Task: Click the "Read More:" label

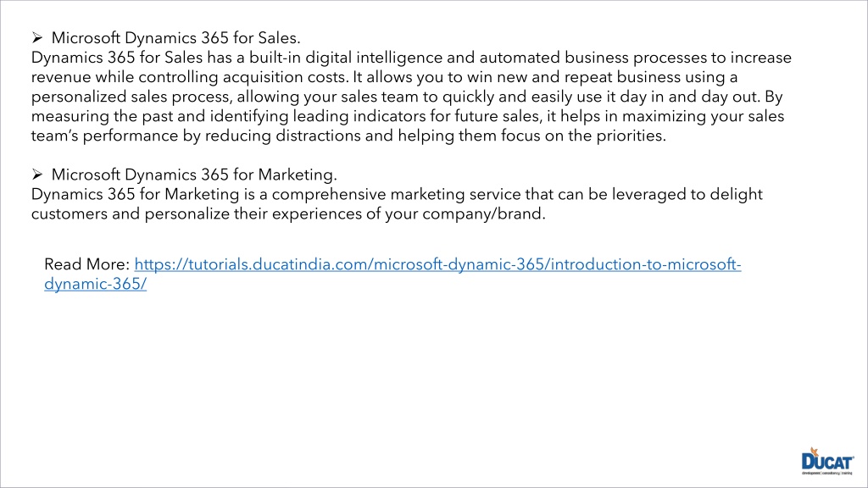Action: coord(87,264)
